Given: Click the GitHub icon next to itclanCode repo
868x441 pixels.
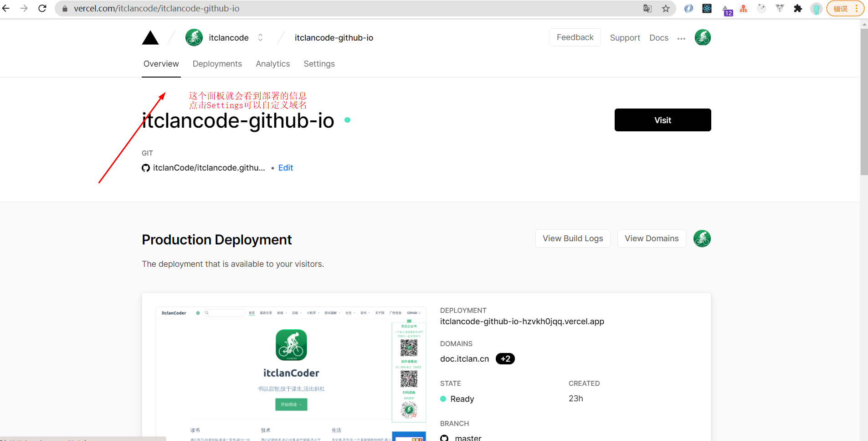Looking at the screenshot, I should point(146,168).
